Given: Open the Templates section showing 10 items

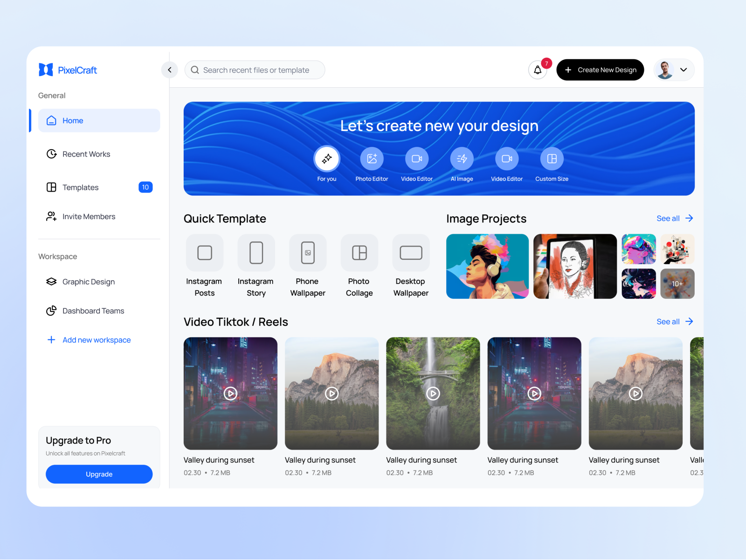Looking at the screenshot, I should (80, 187).
